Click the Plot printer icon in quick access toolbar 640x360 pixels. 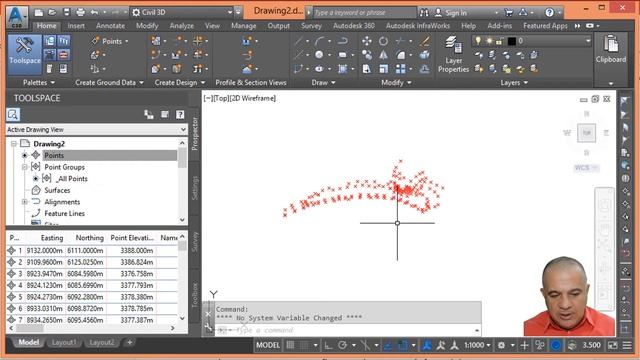80,12
